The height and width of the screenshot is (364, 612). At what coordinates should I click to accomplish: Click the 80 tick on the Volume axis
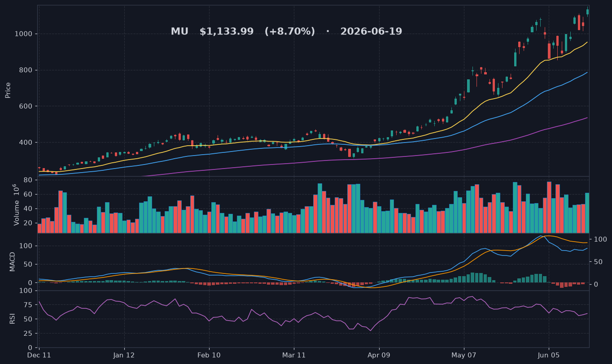point(27,180)
